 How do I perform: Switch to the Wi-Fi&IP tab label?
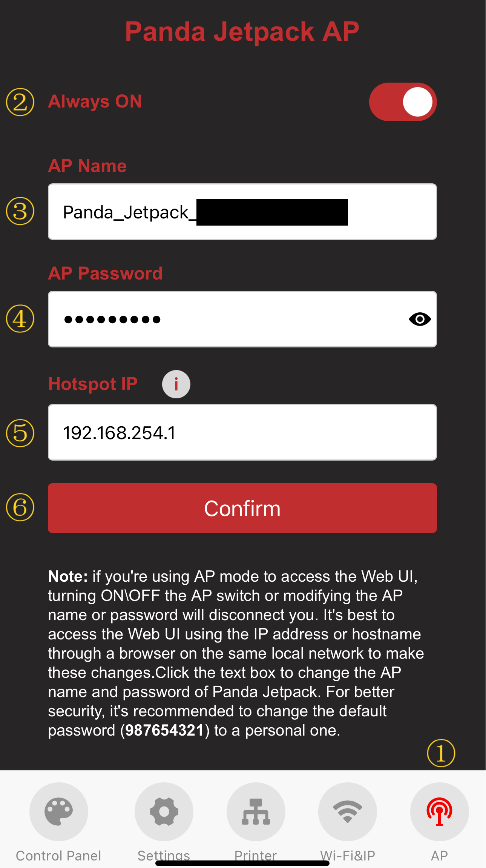348,856
